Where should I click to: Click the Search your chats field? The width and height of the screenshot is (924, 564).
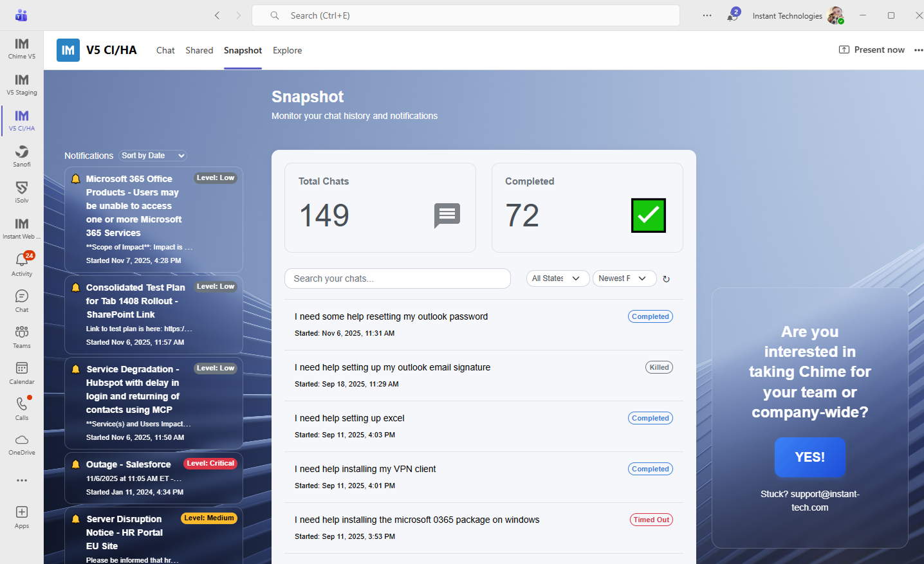(x=398, y=278)
